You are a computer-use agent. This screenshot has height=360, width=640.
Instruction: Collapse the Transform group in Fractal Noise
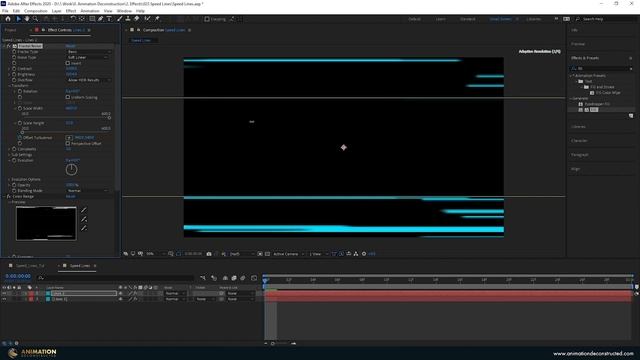9,86
